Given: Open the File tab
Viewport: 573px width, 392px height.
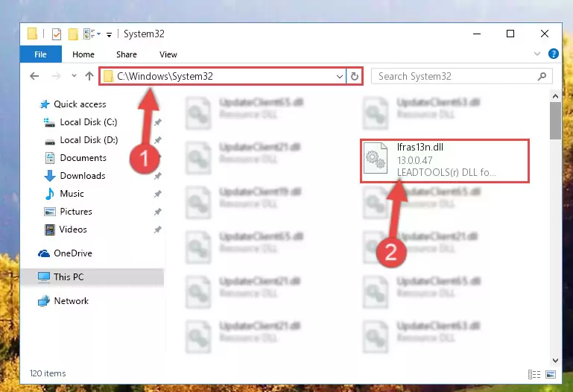Looking at the screenshot, I should click(40, 54).
